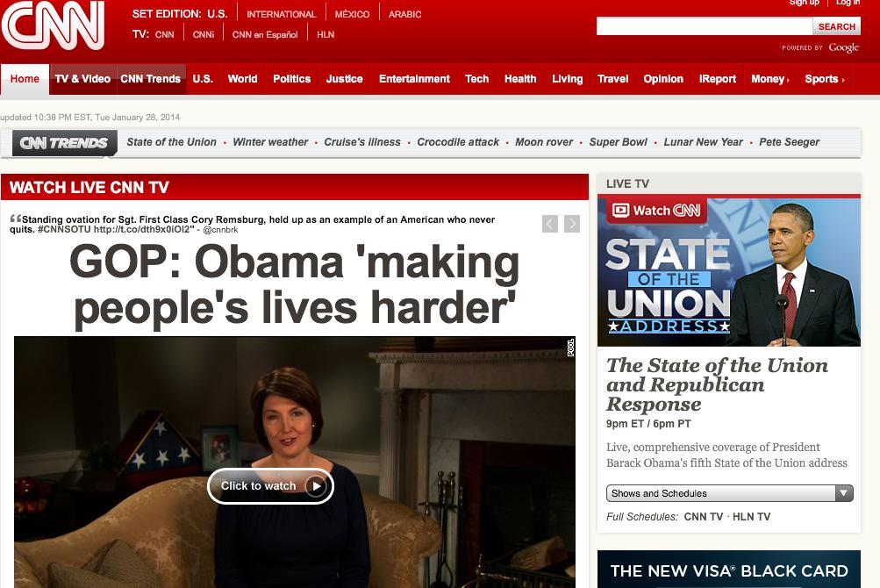Select the Crocodile attack trend
This screenshot has width=880, height=588.
pyautogui.click(x=458, y=142)
